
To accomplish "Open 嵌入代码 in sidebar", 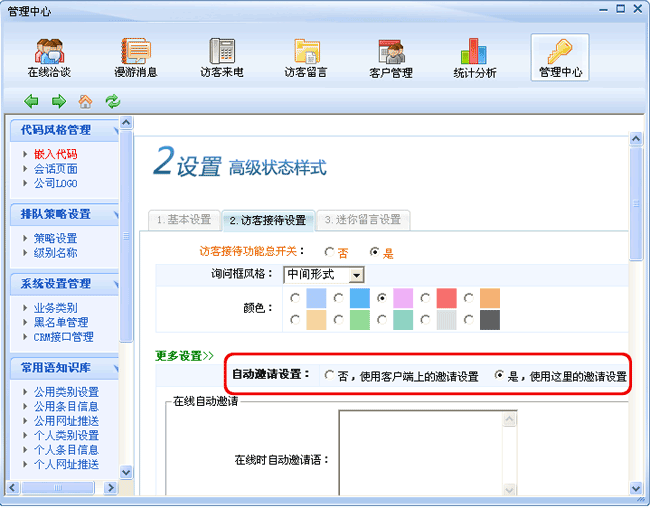I will 56,154.
